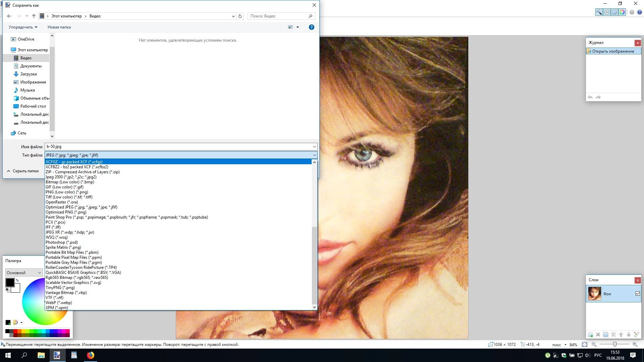Click fit-to-window icon in status bar
Image resolution: width=644 pixels, height=362 pixels.
[585, 345]
